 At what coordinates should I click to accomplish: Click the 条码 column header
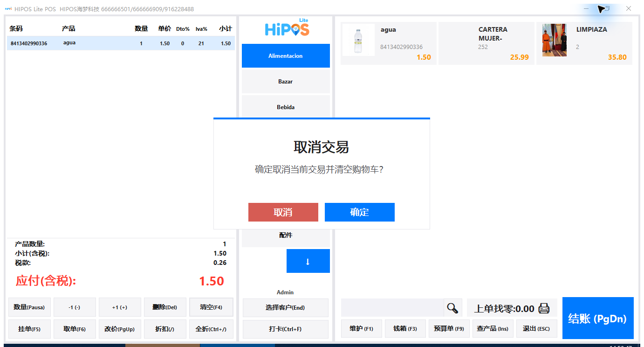point(16,28)
